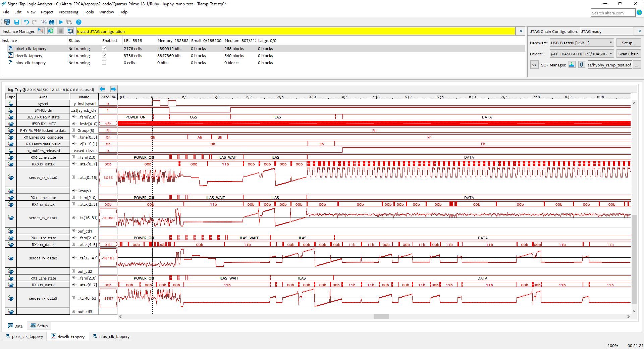Click Instance Manager read data book icon

pyautogui.click(x=70, y=31)
